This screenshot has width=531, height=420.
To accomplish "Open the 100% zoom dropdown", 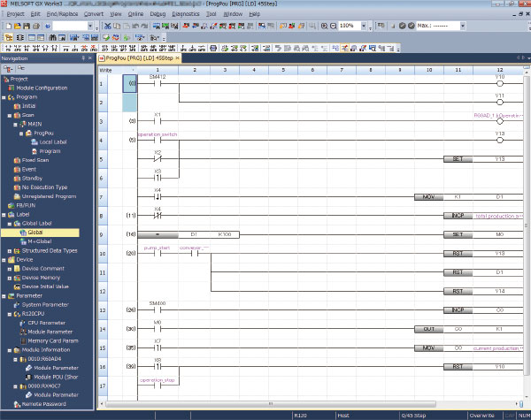I will click(x=364, y=26).
